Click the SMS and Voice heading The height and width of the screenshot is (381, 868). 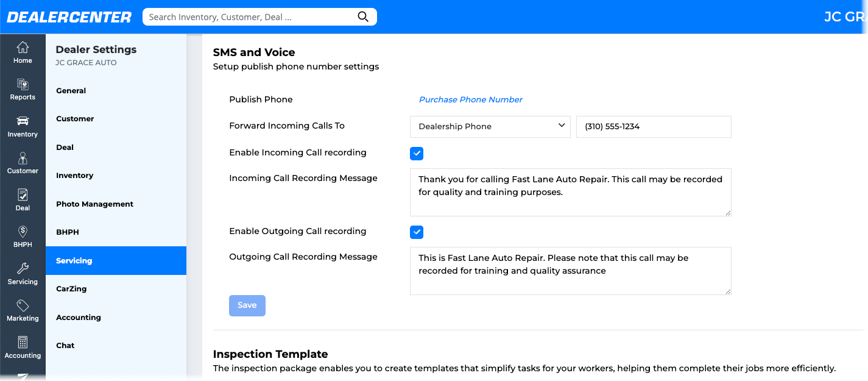(254, 52)
